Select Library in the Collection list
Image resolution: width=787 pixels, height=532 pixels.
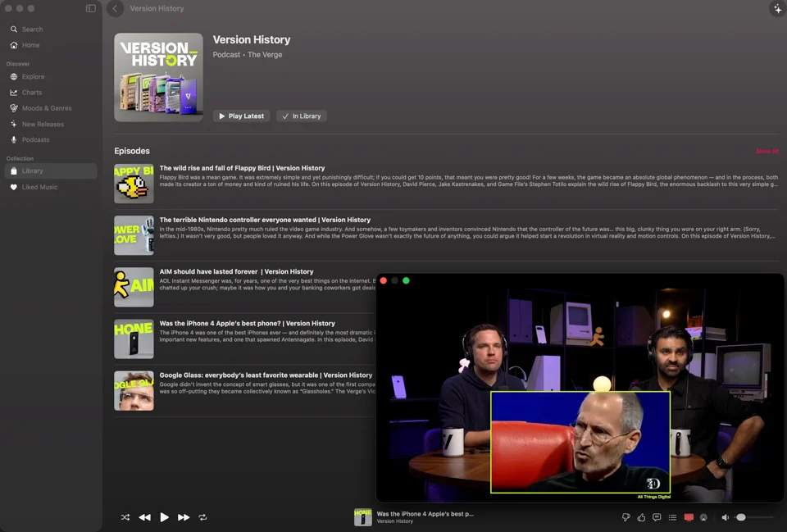point(51,171)
